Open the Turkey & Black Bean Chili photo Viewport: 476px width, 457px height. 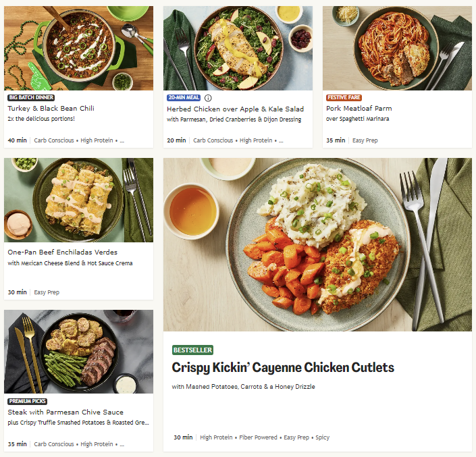pyautogui.click(x=78, y=48)
